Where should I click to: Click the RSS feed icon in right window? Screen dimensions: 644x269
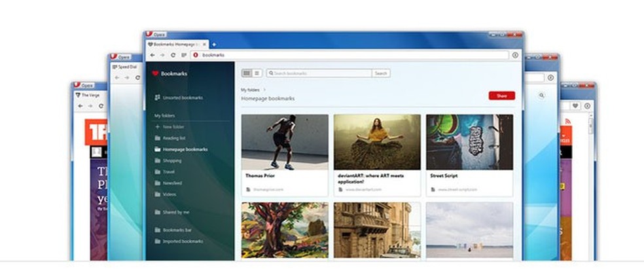(568, 121)
